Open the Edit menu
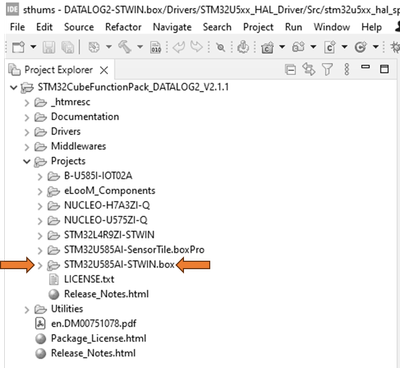400x368 pixels. point(44,27)
